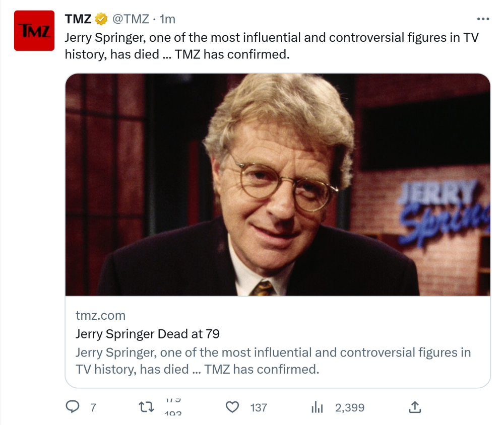Open the Jerry Springer photo in link card
This screenshot has width=504, height=425.
point(278,184)
